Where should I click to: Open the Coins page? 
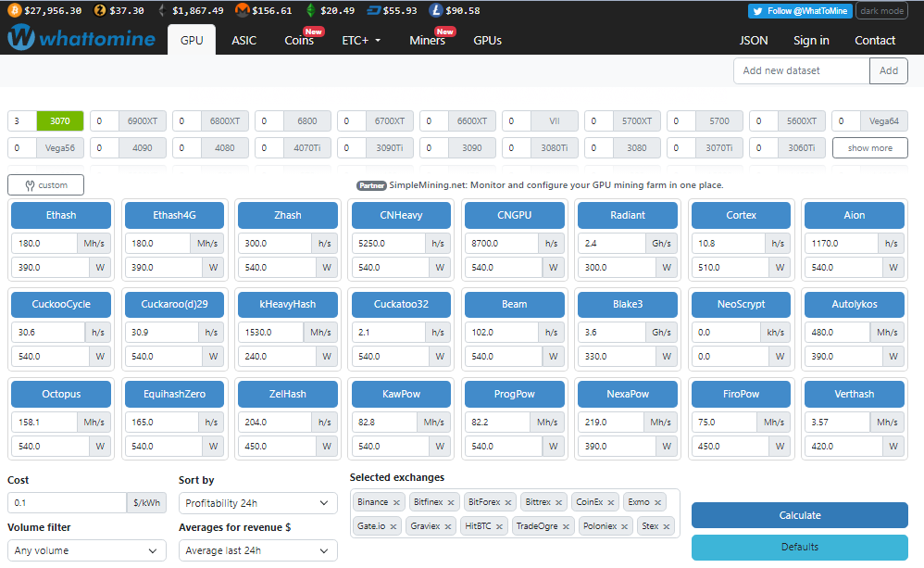(299, 40)
